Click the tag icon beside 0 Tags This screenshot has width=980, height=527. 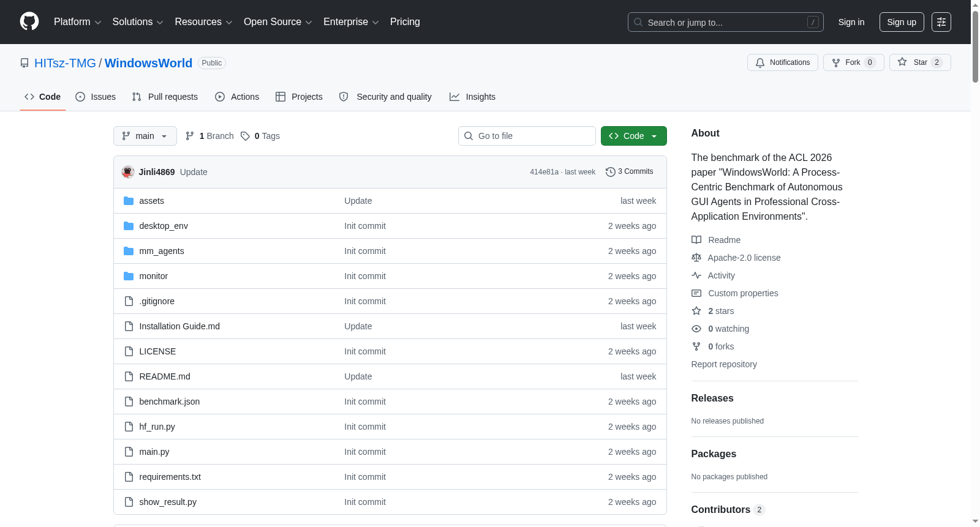(x=245, y=136)
